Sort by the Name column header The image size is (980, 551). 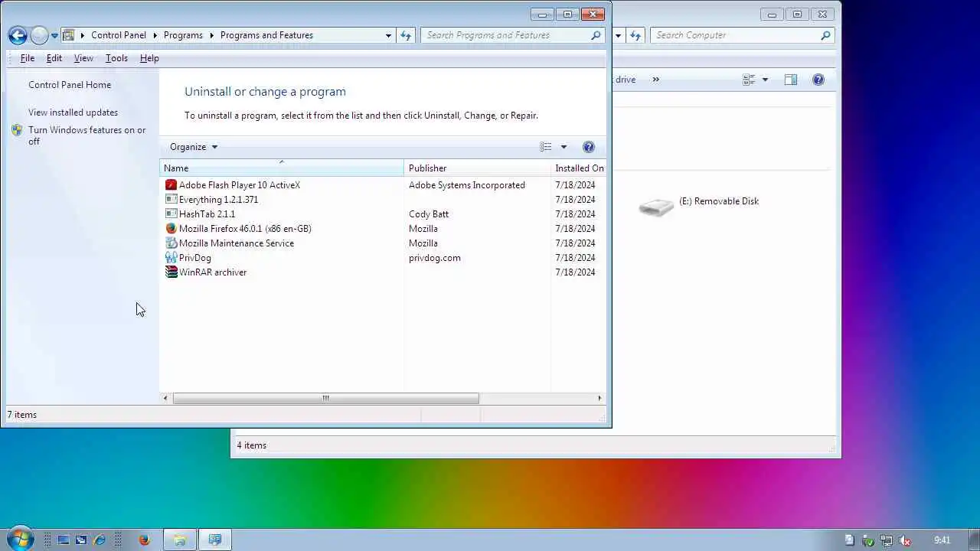pos(282,168)
